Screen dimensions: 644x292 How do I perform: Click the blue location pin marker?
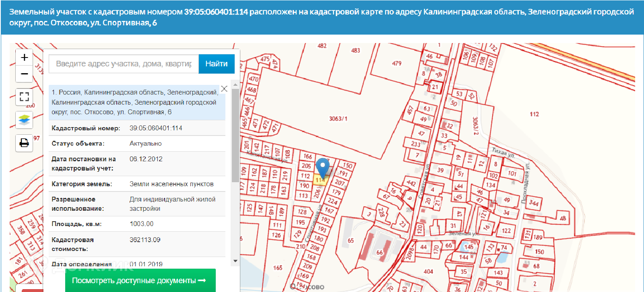(x=322, y=167)
